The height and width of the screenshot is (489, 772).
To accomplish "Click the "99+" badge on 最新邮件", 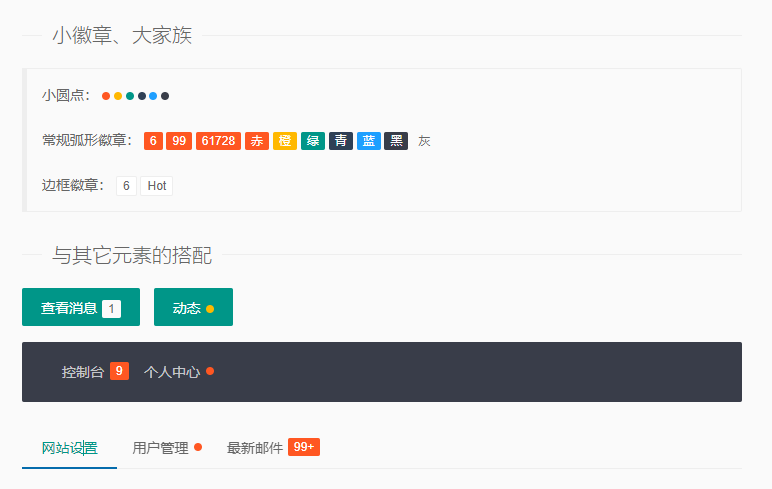I will click(304, 447).
